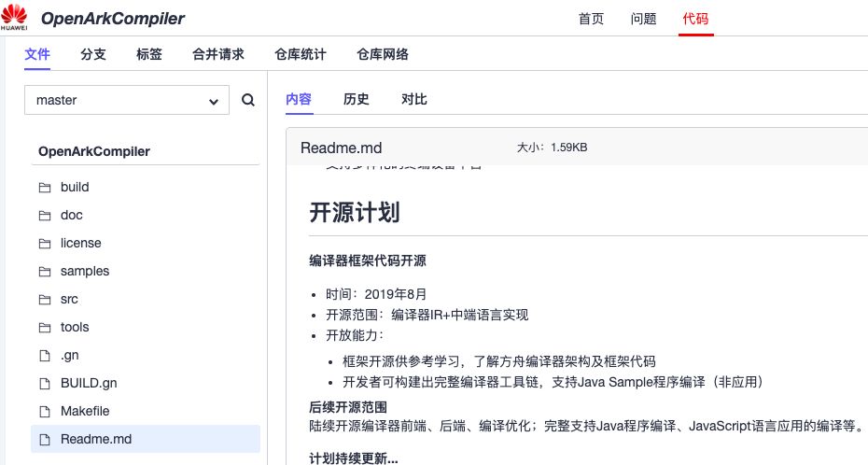This screenshot has height=465, width=868.
Task: Select Readme.md in the file tree
Action: tap(145, 439)
